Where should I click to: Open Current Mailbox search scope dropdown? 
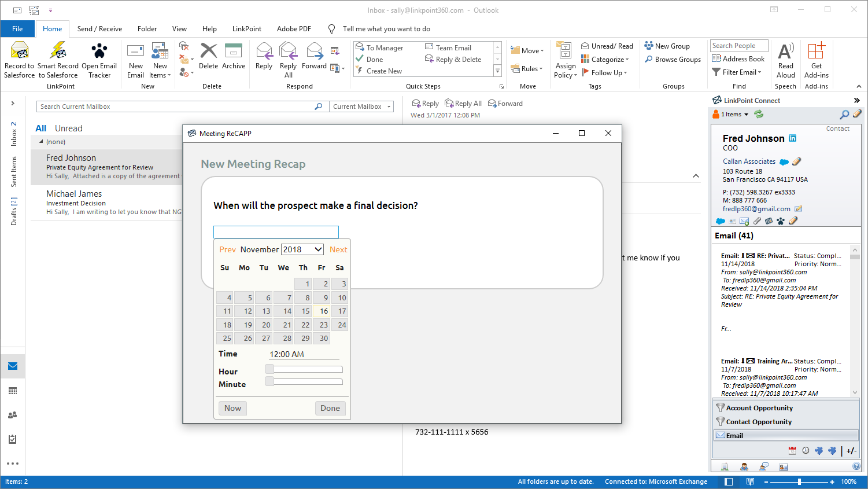[361, 106]
